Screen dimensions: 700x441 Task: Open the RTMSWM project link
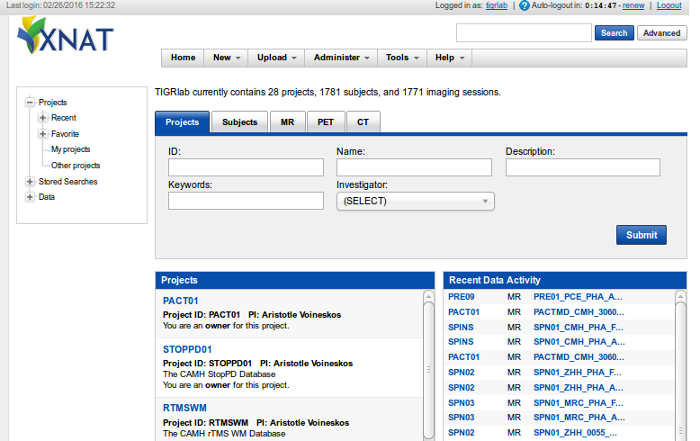coord(184,408)
